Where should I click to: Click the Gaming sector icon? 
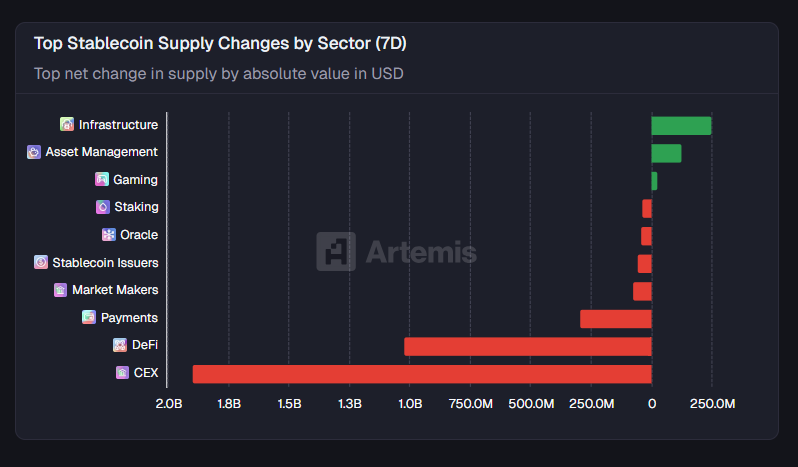click(101, 180)
